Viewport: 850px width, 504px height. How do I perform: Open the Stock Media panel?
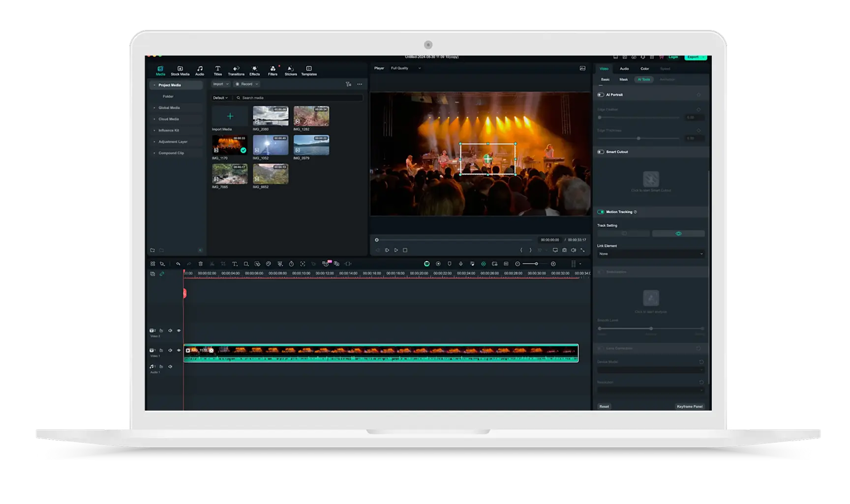point(180,71)
